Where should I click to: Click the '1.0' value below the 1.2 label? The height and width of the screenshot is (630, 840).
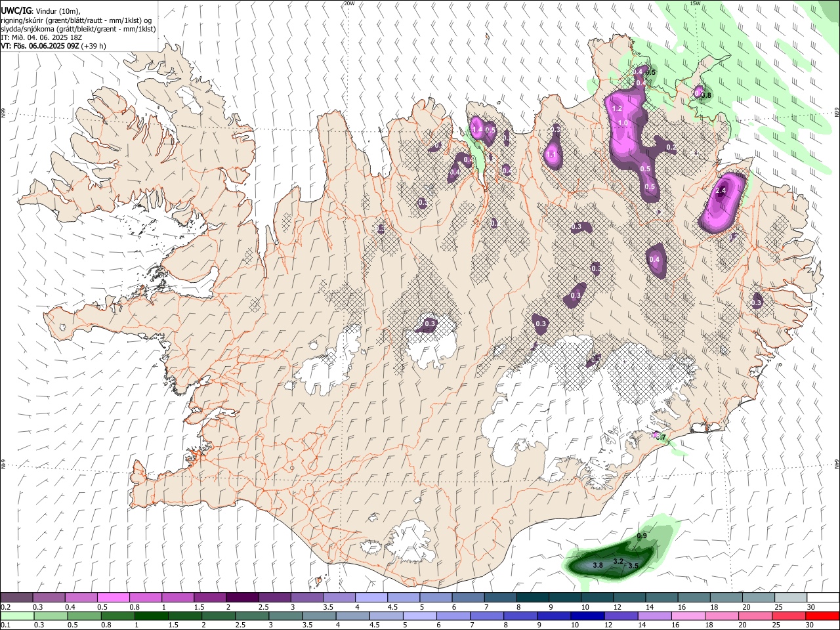tap(623, 123)
